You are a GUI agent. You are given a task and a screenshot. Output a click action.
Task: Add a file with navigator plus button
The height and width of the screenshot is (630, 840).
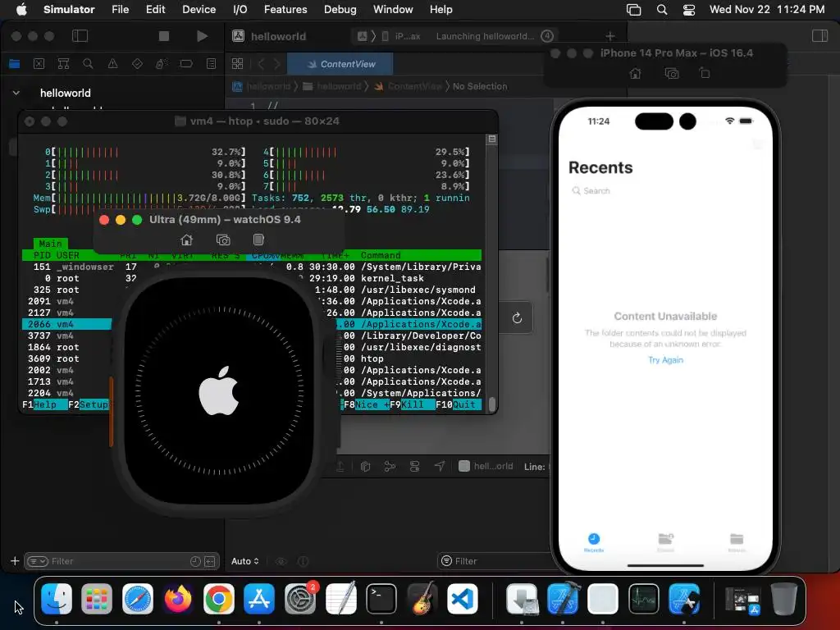(x=15, y=561)
